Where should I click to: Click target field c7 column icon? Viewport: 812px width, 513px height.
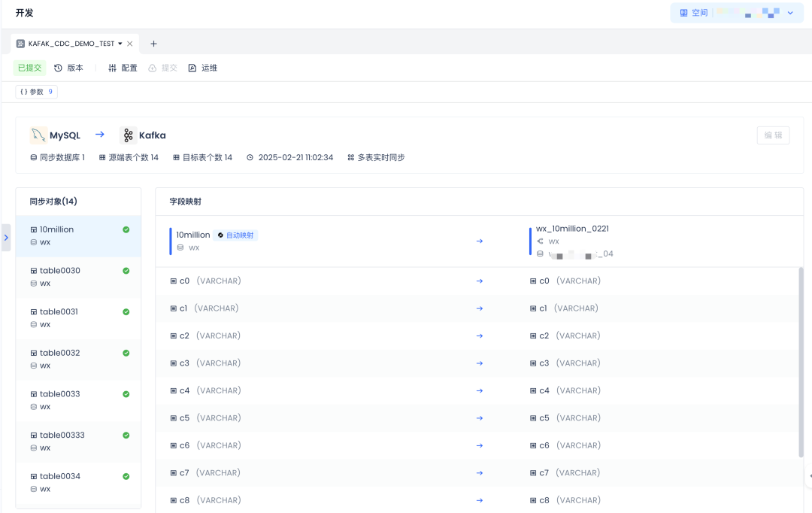pos(533,473)
